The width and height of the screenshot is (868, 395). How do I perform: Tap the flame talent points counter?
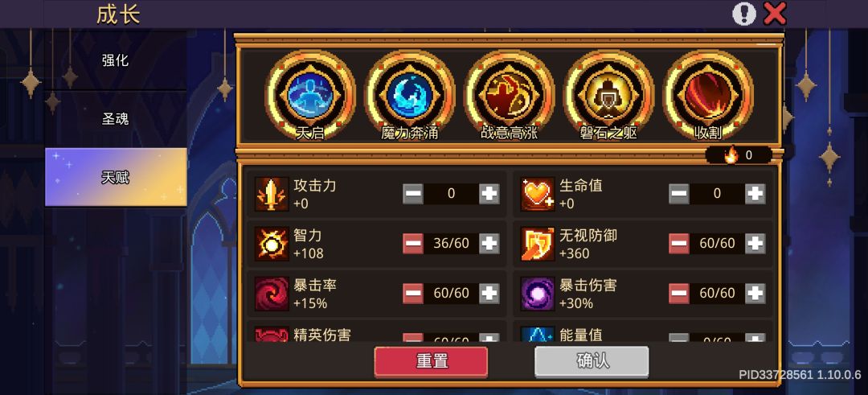pos(739,155)
